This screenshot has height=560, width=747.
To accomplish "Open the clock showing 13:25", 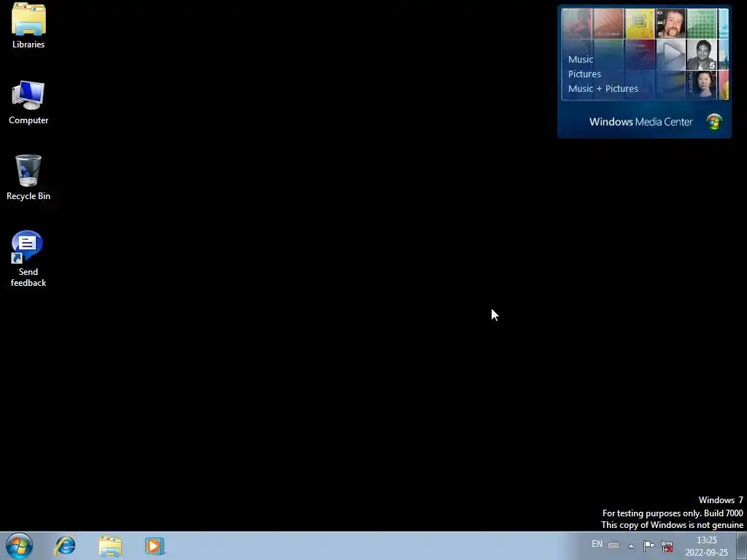I will click(706, 546).
